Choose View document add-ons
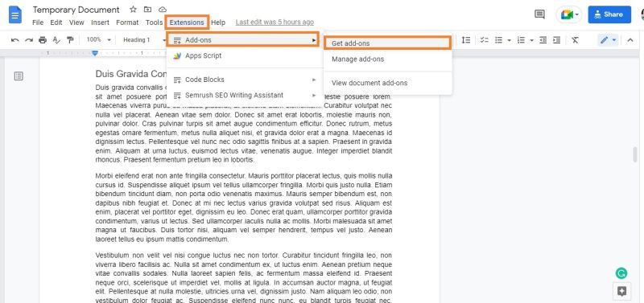Screen dimensions: 644x303 pos(388,83)
